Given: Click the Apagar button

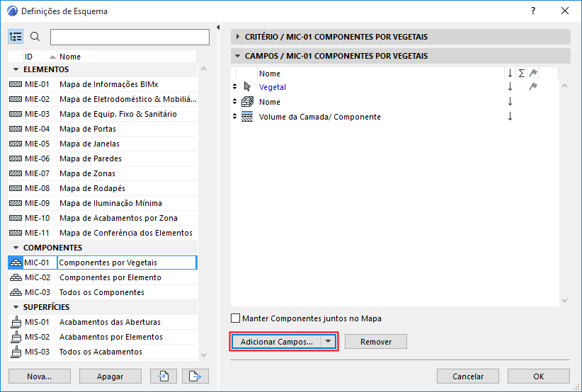Looking at the screenshot, I should tap(110, 376).
